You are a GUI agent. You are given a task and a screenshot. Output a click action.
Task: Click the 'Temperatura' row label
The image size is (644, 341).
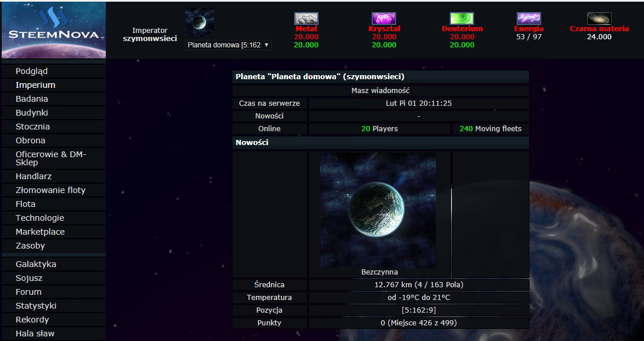[269, 298]
